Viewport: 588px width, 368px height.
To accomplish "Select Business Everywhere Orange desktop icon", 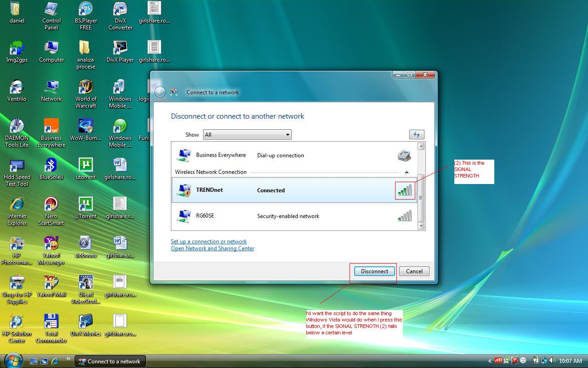I will (x=51, y=133).
